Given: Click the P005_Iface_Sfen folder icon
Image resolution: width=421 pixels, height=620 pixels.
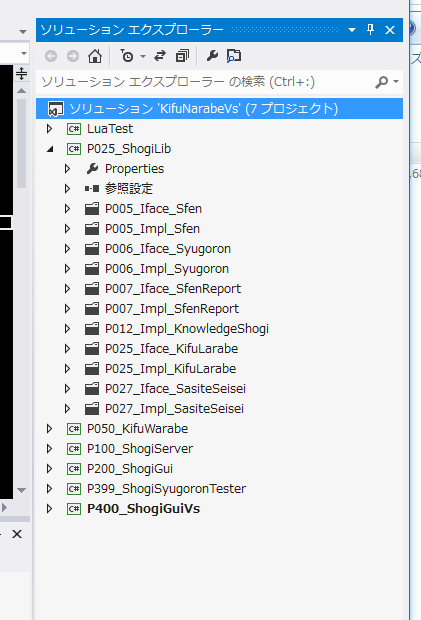Looking at the screenshot, I should [x=92, y=209].
